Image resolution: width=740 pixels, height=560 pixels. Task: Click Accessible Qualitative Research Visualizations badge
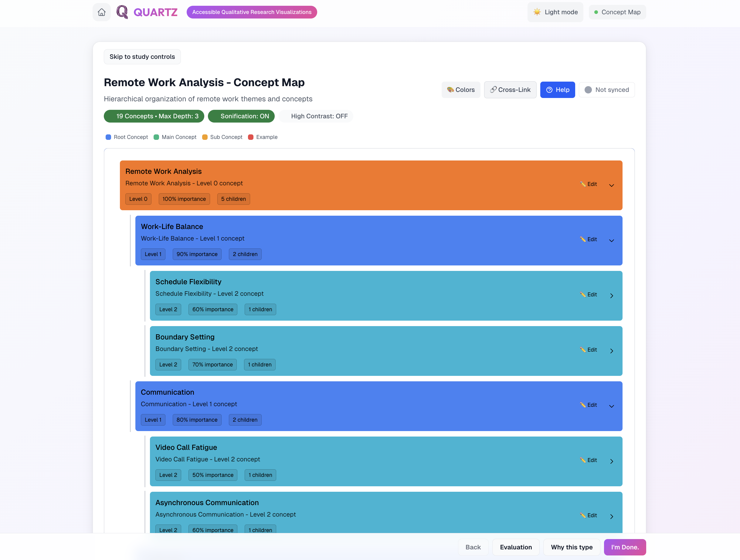pyautogui.click(x=252, y=12)
